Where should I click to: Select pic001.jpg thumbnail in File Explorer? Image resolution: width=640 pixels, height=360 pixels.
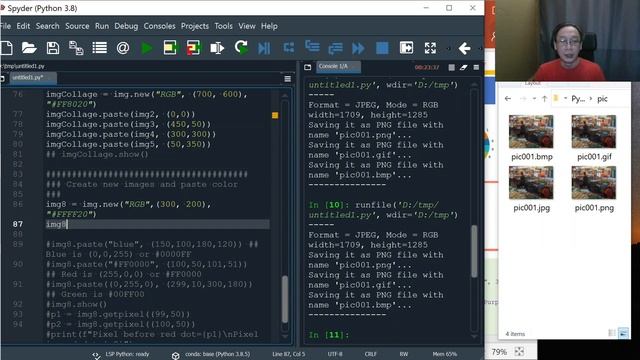click(x=531, y=182)
